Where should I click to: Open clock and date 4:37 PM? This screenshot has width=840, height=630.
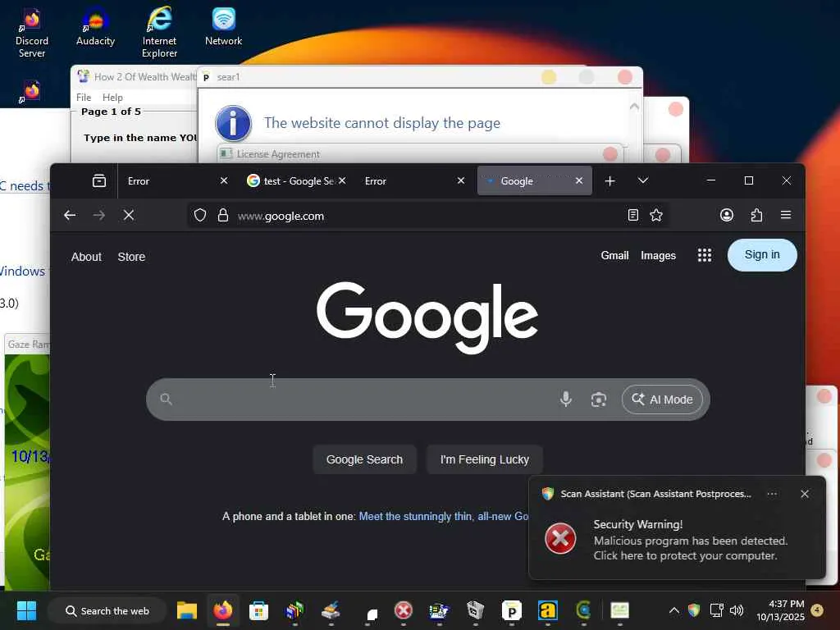coord(781,610)
